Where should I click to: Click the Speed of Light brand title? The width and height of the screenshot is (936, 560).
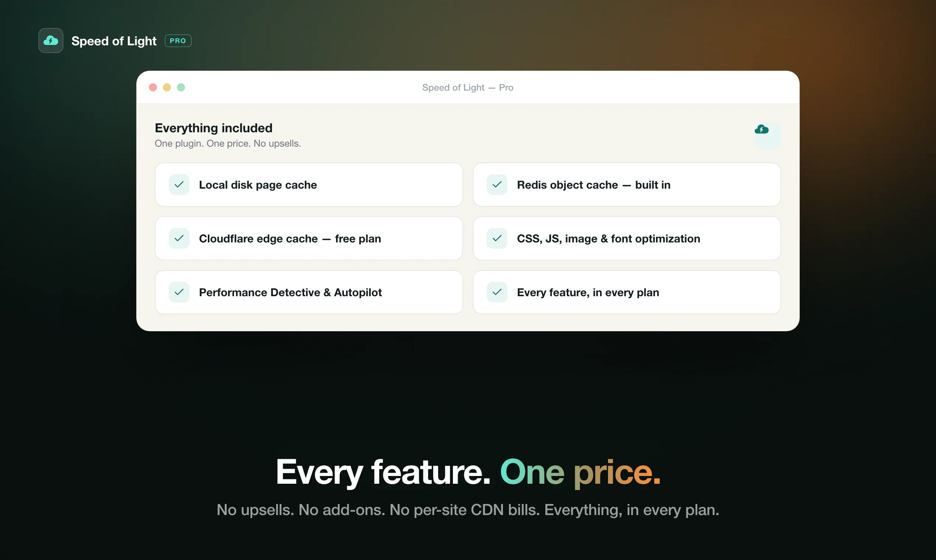[x=113, y=41]
